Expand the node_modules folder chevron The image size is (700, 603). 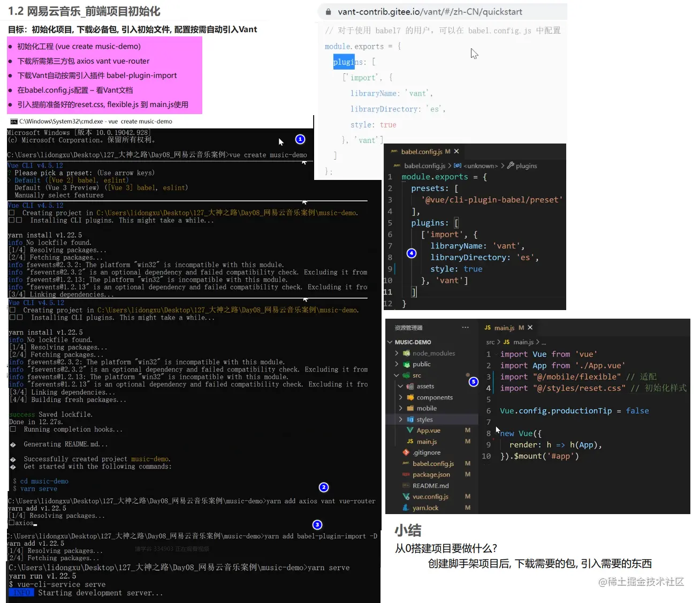[397, 353]
